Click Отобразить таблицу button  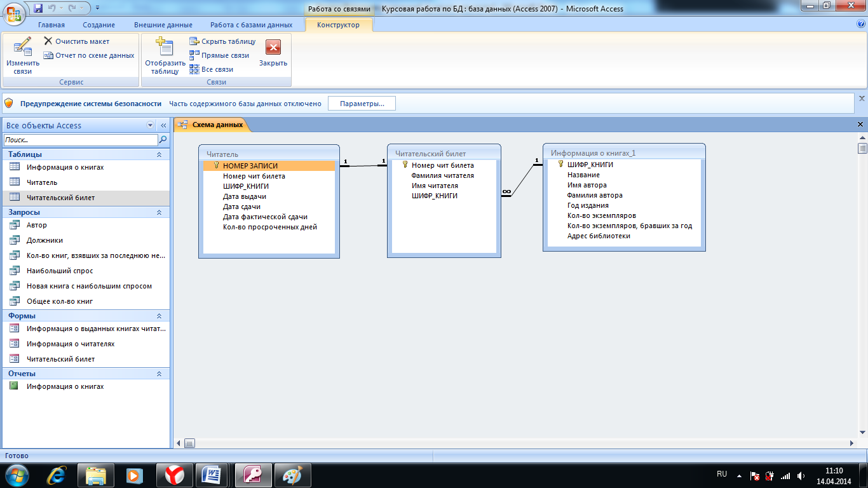coord(165,56)
